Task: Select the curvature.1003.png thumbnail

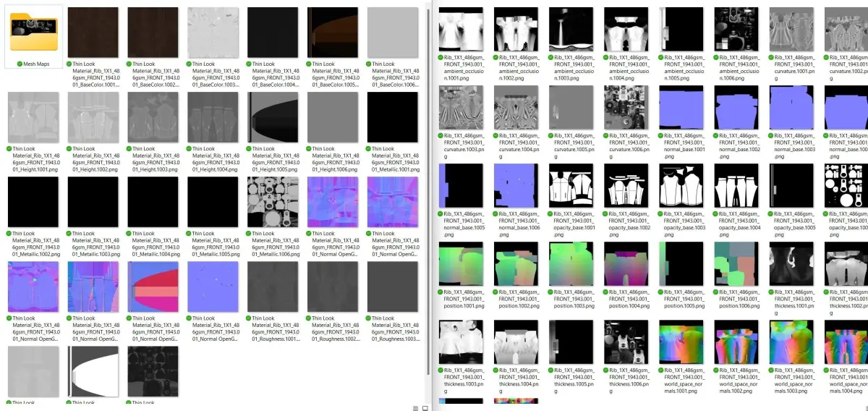Action: 461,108
